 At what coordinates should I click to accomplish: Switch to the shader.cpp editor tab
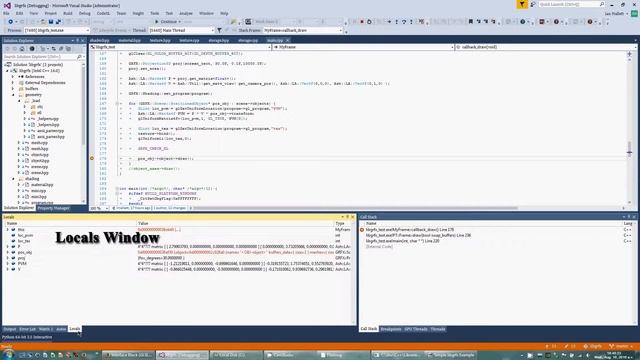click(100, 40)
